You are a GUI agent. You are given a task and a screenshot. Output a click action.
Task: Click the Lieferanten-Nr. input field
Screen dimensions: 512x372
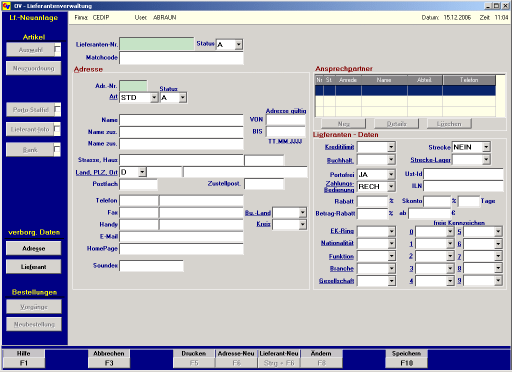click(157, 44)
